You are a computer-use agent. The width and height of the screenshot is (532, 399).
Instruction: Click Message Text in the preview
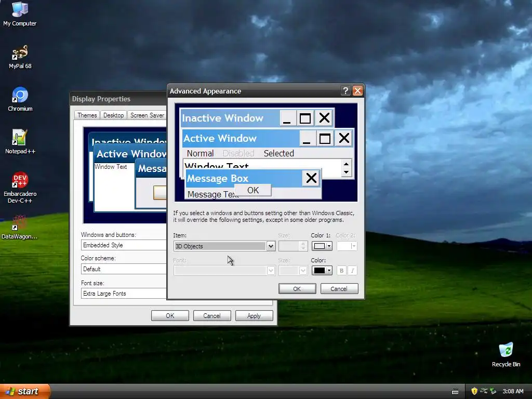[x=212, y=194]
